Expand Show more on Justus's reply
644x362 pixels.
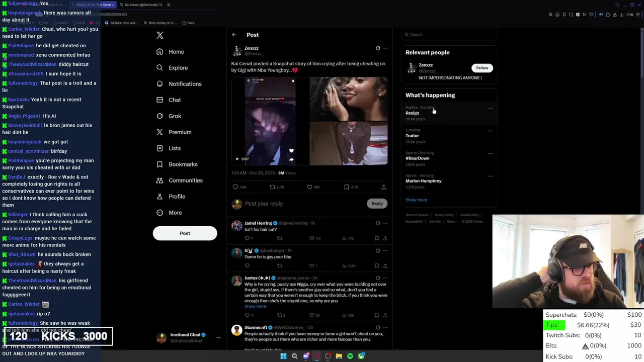(x=255, y=306)
